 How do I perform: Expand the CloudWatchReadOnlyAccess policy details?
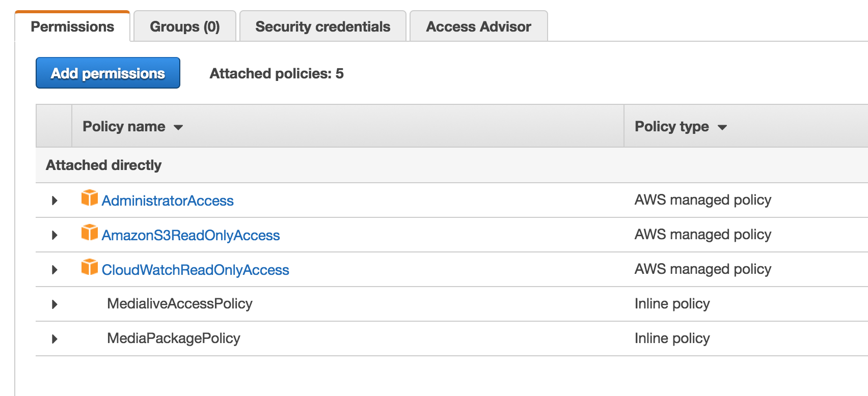click(x=55, y=270)
